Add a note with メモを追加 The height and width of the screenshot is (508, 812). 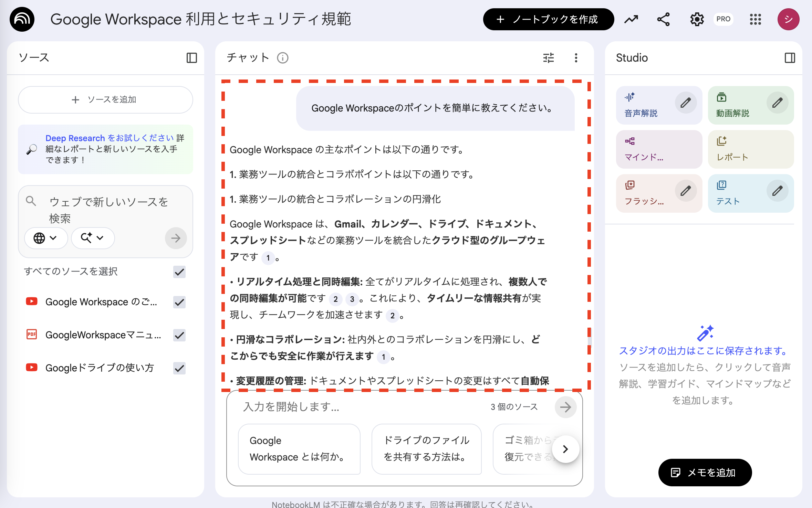(705, 472)
